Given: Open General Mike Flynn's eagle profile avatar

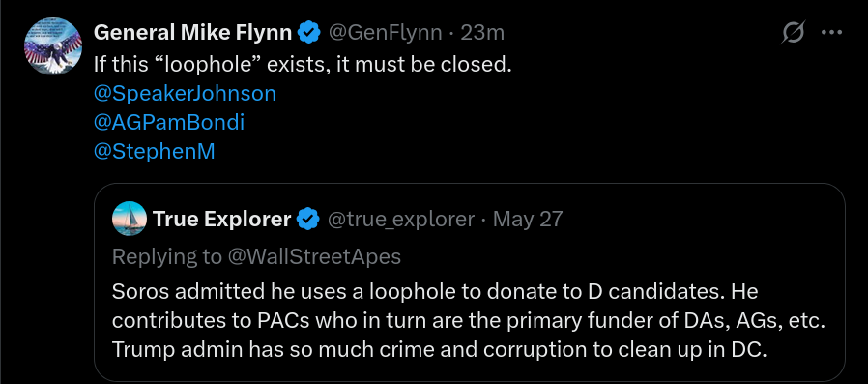Looking at the screenshot, I should click(52, 46).
